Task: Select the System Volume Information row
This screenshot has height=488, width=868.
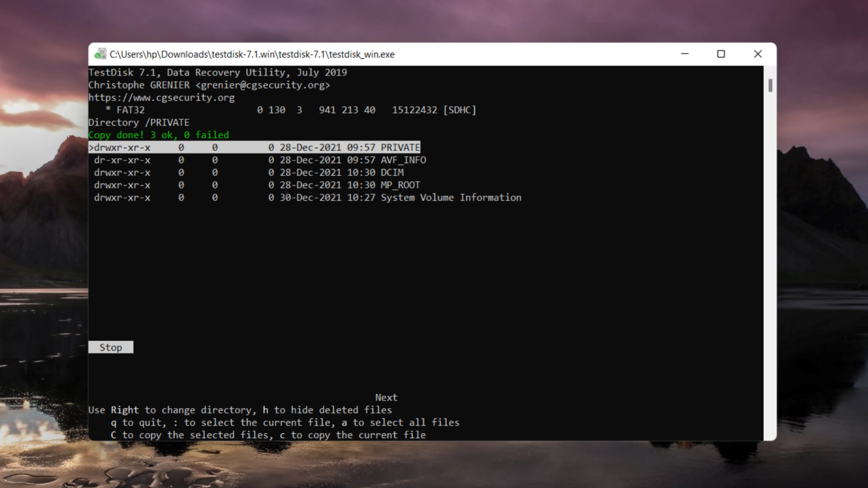Action: [x=308, y=198]
